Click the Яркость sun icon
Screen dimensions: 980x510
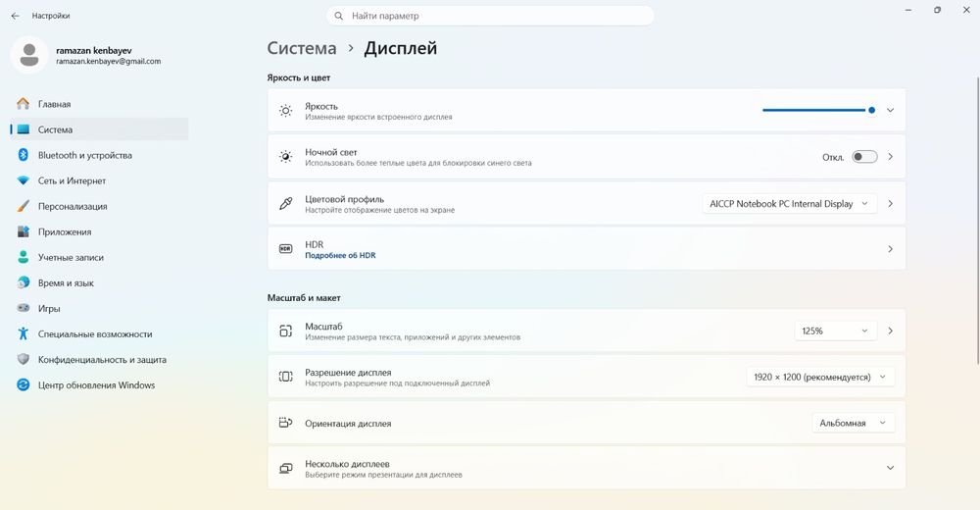(x=285, y=111)
